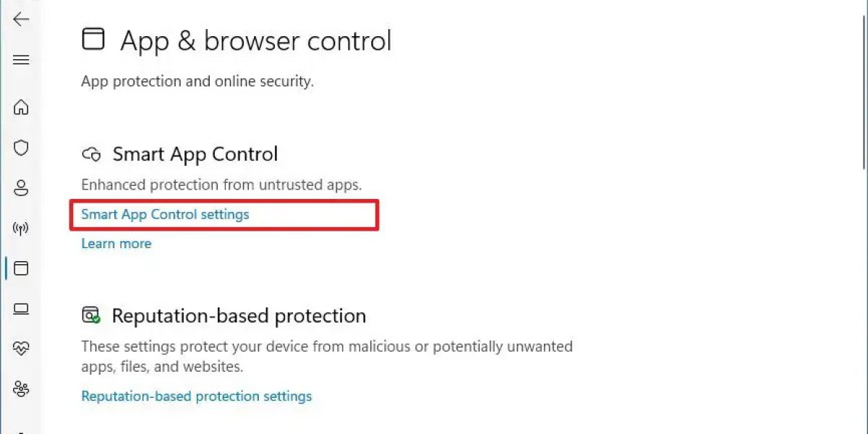The height and width of the screenshot is (434, 868).
Task: Open Virus & threat protection shield
Action: click(x=21, y=148)
